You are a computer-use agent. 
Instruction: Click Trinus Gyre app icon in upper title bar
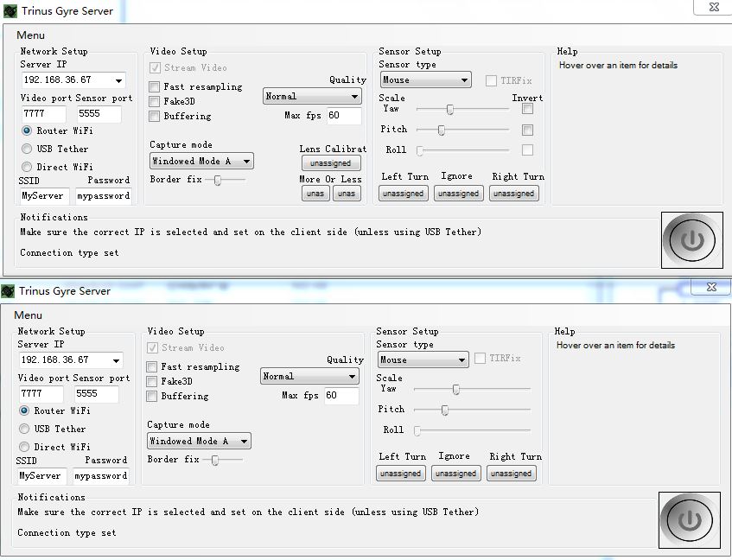[x=10, y=11]
